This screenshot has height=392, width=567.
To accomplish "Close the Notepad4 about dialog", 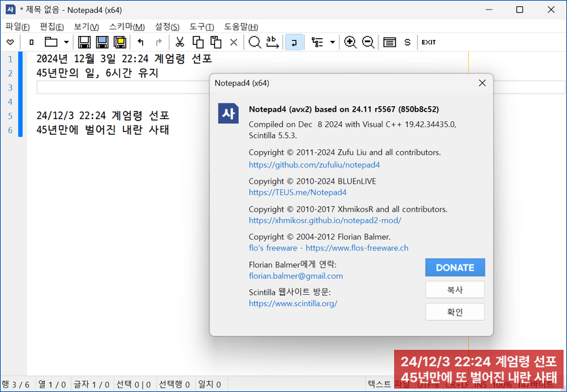I will point(482,83).
